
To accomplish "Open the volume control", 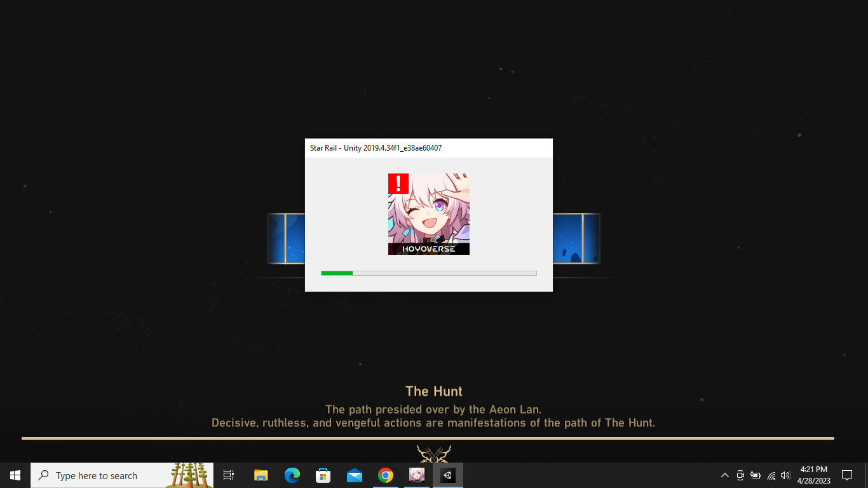I will coord(786,475).
